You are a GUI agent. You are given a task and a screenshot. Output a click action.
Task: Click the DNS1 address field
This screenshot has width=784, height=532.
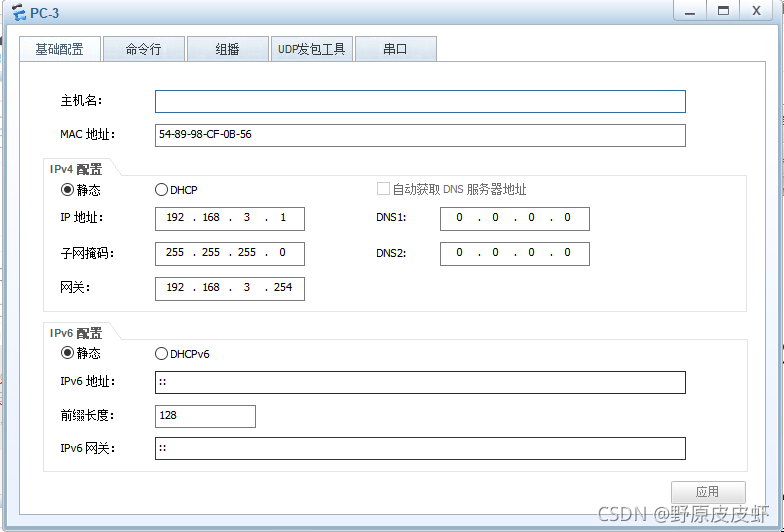click(514, 218)
